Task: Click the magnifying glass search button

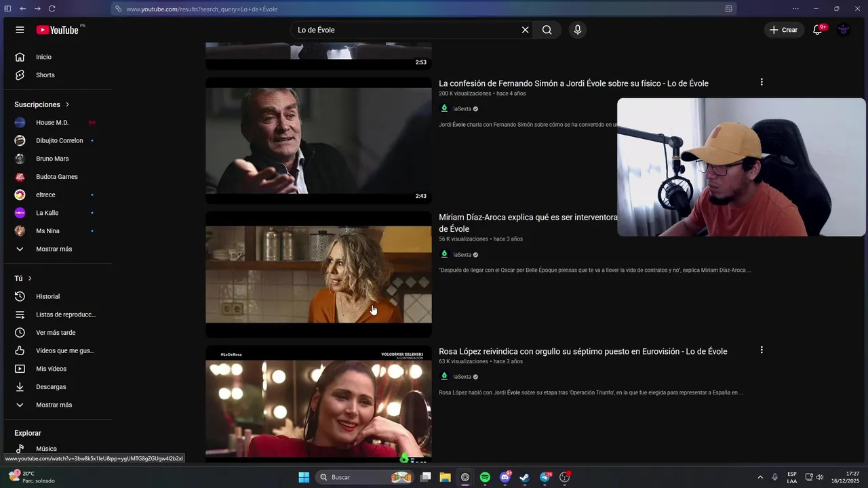Action: tap(547, 30)
